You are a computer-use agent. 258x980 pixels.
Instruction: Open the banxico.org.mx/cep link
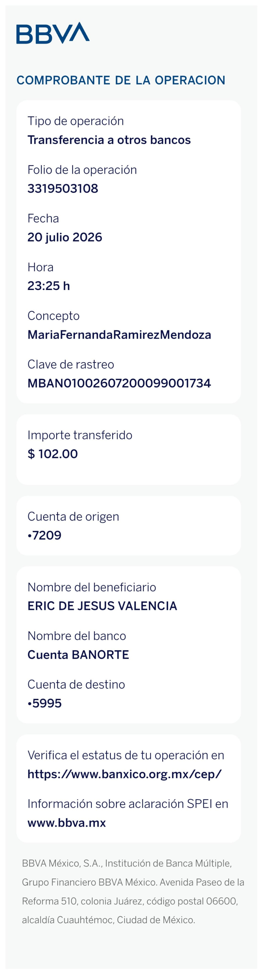(x=124, y=774)
